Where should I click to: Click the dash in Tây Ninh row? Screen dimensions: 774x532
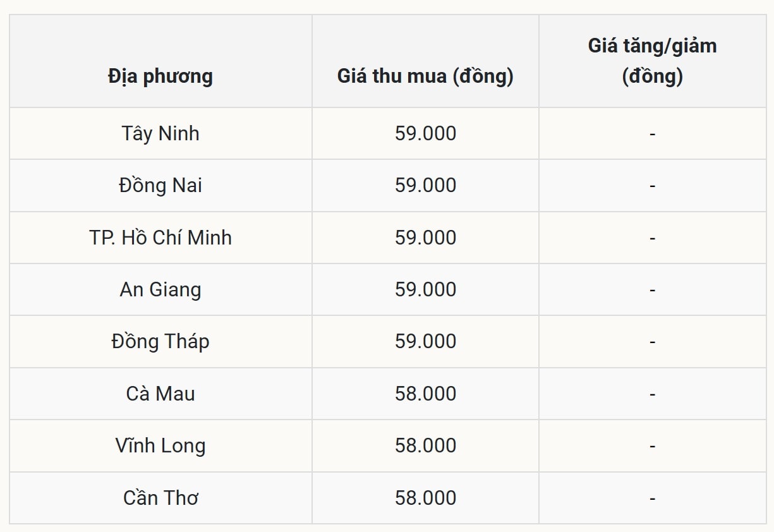pos(652,134)
